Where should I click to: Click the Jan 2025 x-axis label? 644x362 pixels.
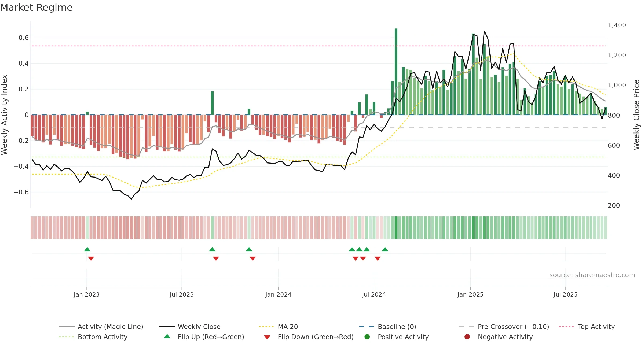(x=470, y=294)
